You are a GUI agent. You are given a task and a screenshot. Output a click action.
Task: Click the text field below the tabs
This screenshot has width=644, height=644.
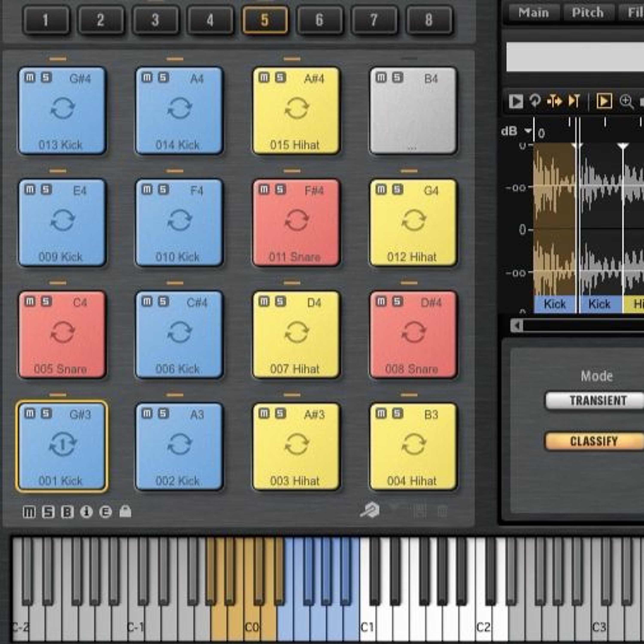[575, 57]
